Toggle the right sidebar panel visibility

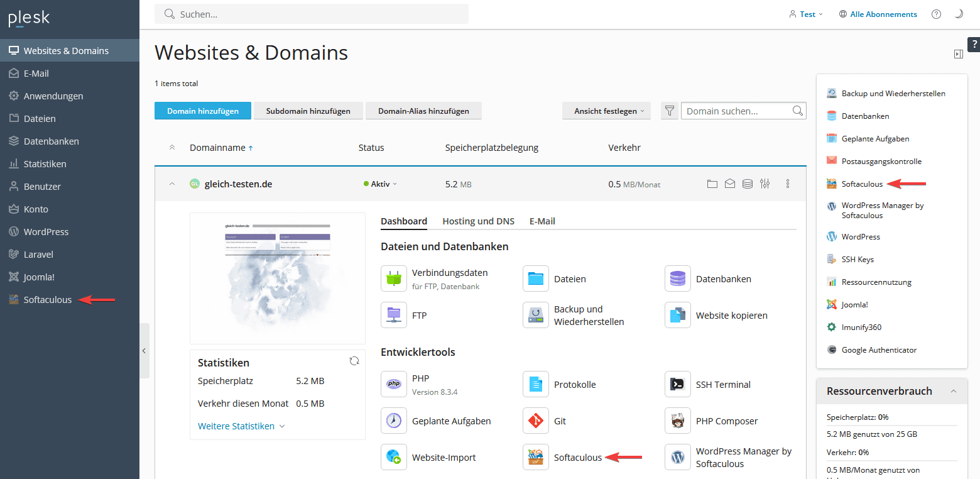pyautogui.click(x=958, y=54)
